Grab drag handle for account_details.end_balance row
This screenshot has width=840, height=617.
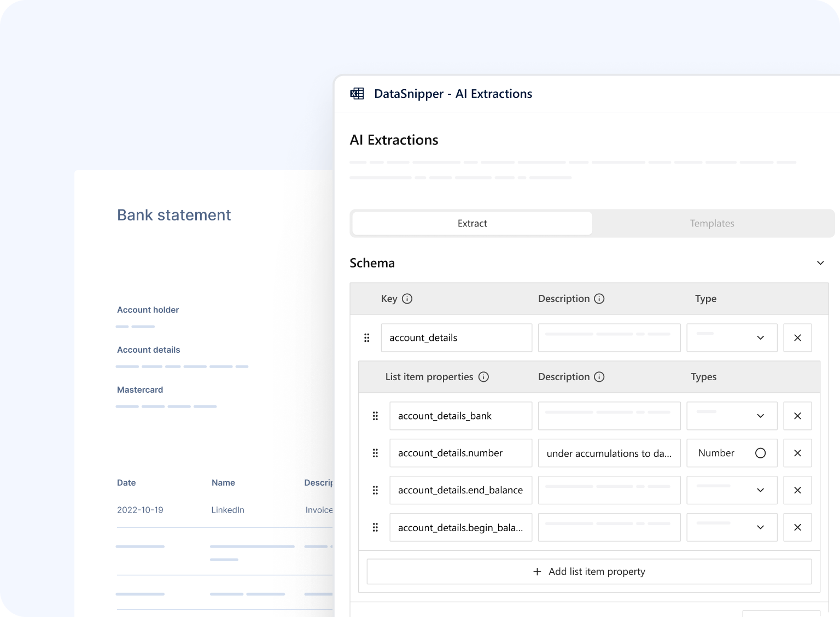pos(375,491)
